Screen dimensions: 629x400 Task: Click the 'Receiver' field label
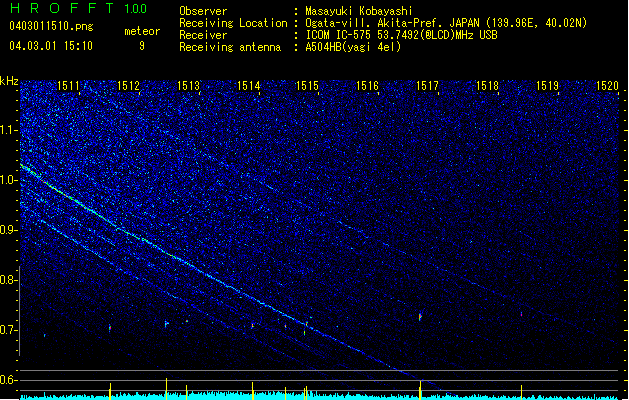tap(203, 35)
